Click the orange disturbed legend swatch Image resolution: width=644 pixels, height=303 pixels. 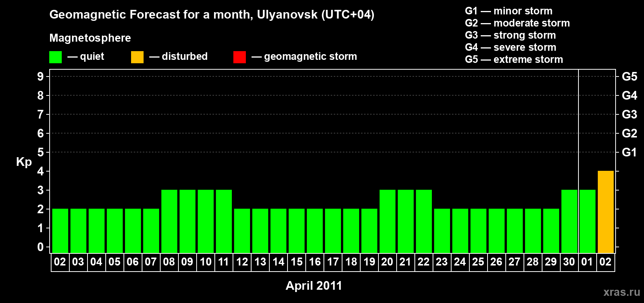(137, 57)
